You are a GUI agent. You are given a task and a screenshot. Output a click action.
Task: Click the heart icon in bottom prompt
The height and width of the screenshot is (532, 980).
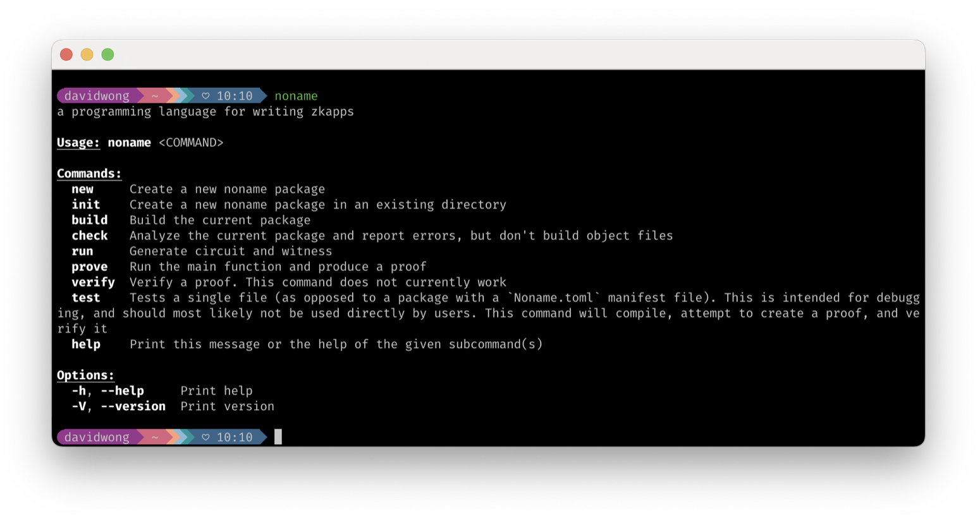point(205,437)
